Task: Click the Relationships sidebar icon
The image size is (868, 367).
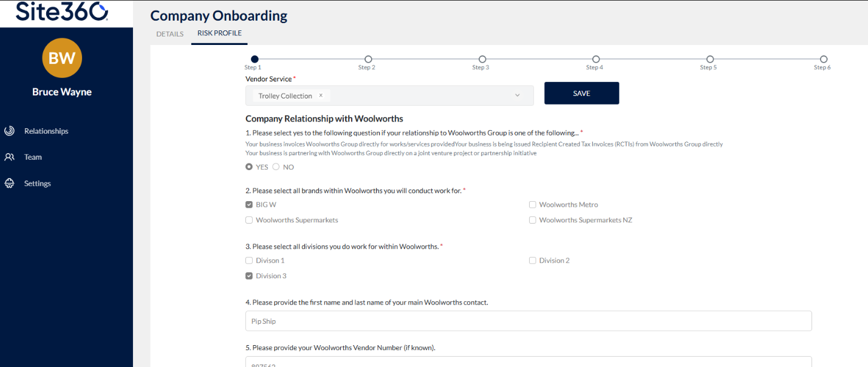Action: (x=9, y=131)
